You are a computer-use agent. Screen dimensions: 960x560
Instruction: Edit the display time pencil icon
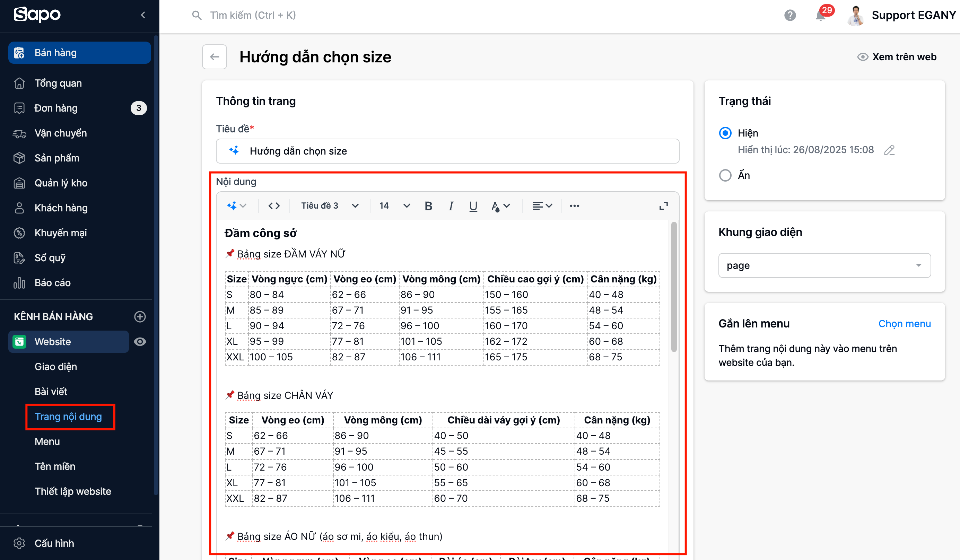(x=889, y=150)
